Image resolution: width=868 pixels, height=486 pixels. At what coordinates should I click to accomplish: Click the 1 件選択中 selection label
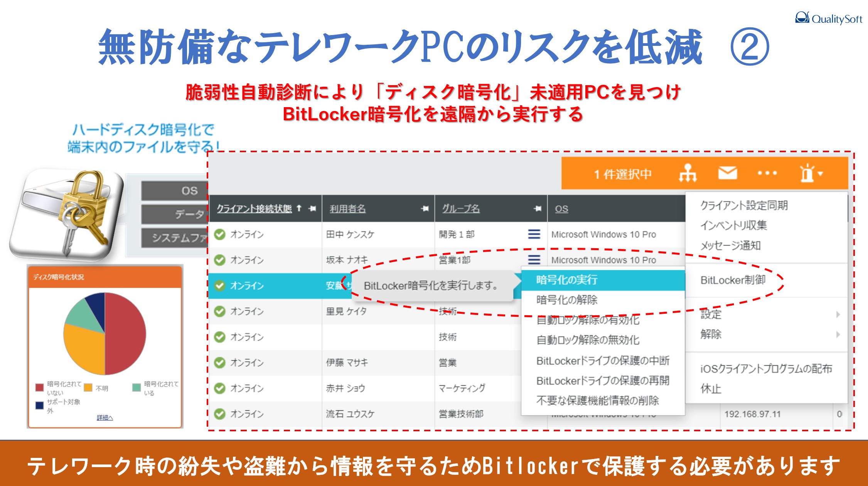[x=623, y=174]
